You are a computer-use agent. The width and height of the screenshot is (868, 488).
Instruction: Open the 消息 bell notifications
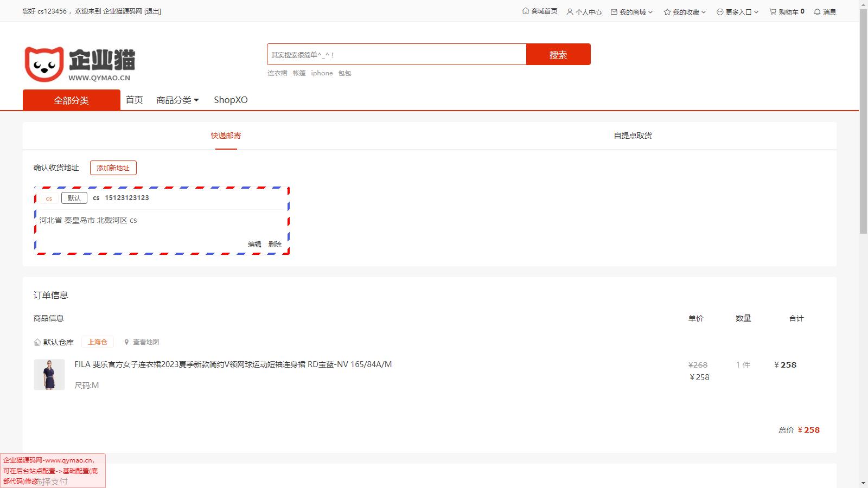[817, 12]
